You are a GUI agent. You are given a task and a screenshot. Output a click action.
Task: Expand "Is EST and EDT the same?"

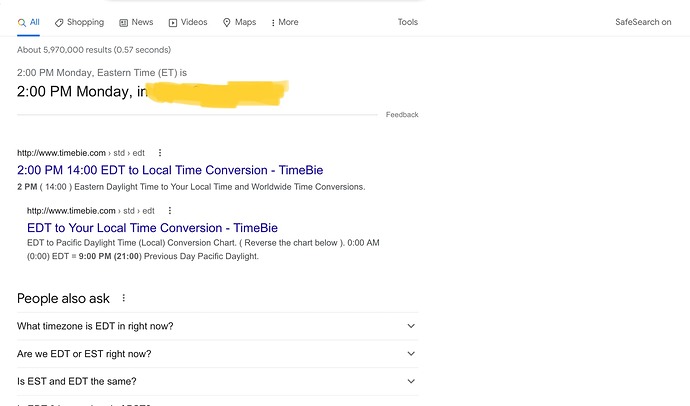point(410,381)
